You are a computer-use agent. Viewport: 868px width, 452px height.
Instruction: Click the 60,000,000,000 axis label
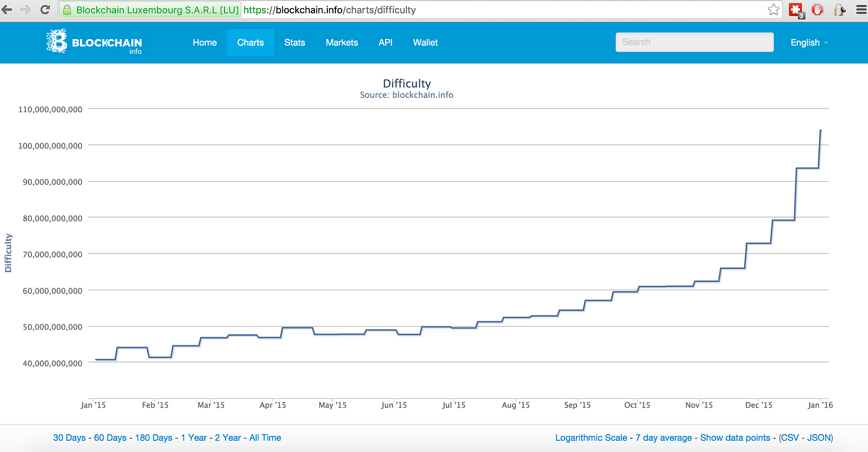pos(53,291)
